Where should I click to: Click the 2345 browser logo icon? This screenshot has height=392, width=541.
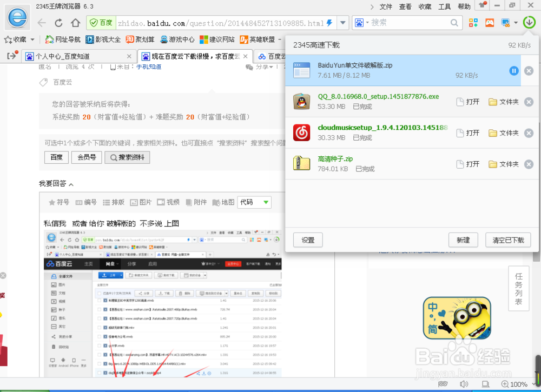17,18
